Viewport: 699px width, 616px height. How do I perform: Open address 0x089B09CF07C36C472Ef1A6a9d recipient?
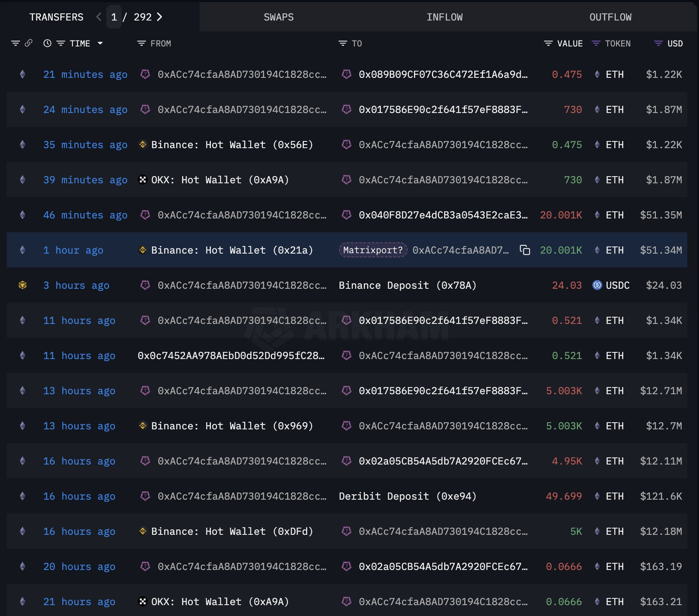pos(443,74)
